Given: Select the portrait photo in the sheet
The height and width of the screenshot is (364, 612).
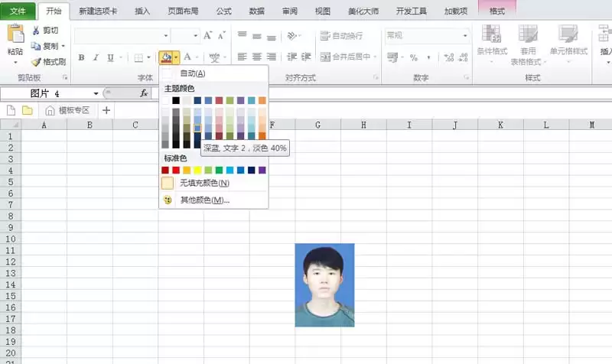Looking at the screenshot, I should pos(324,285).
